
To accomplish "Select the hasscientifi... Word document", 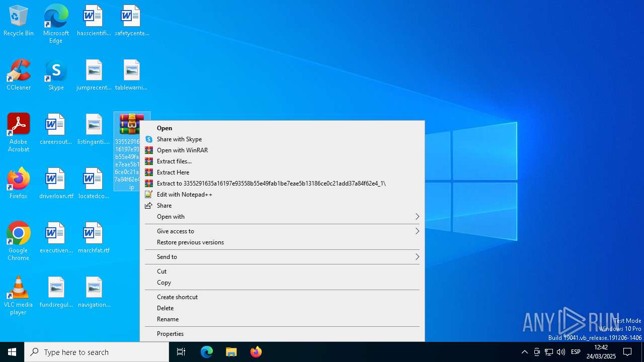I will tap(94, 21).
